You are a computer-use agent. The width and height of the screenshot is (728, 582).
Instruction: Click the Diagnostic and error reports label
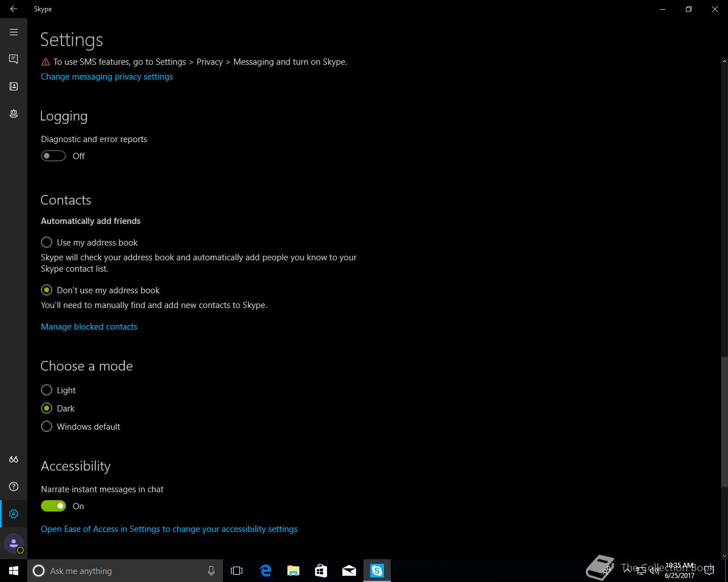click(94, 139)
